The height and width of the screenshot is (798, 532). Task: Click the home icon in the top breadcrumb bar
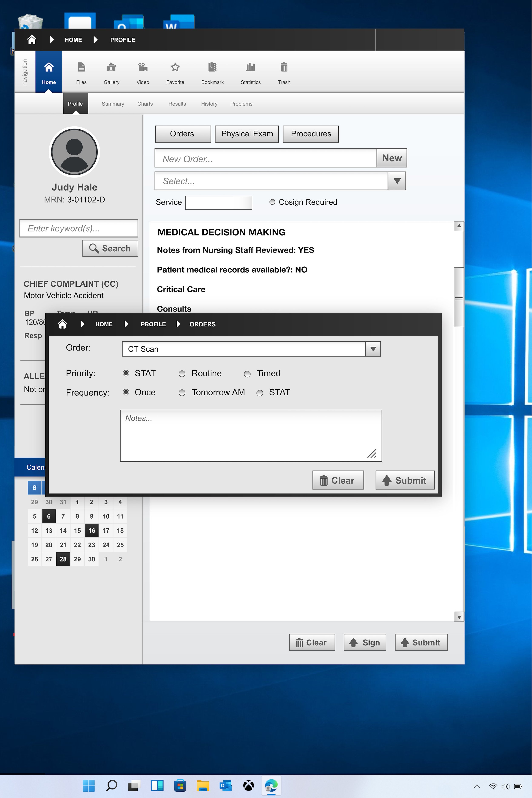32,40
